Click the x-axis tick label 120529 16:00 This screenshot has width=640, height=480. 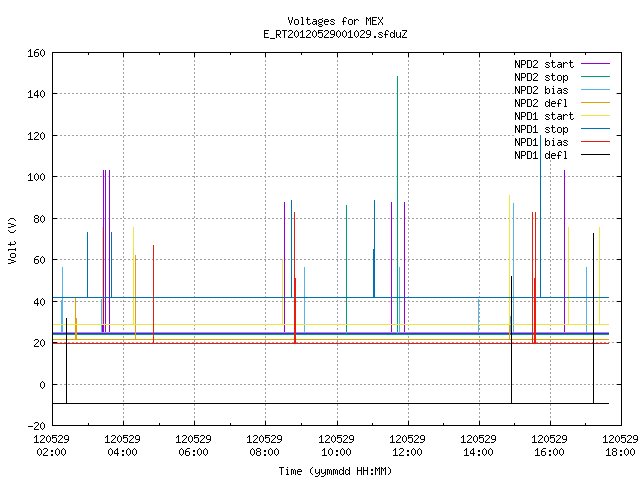(549, 446)
